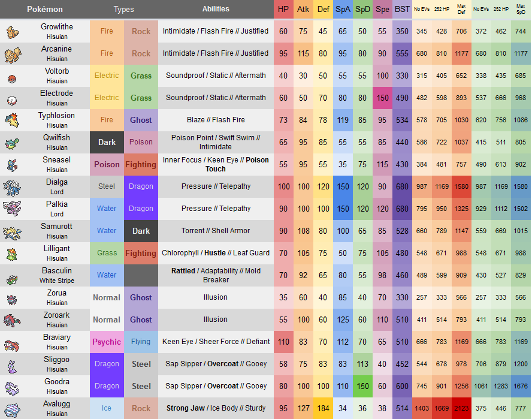Open the Palkia name link
Screen dimensions: 532x419
click(57, 204)
